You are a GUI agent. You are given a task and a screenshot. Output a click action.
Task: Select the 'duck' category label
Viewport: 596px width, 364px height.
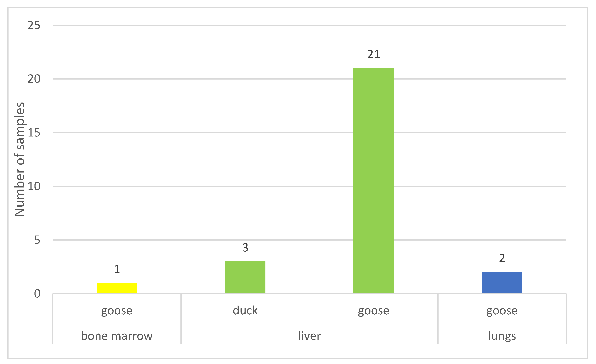pos(245,311)
